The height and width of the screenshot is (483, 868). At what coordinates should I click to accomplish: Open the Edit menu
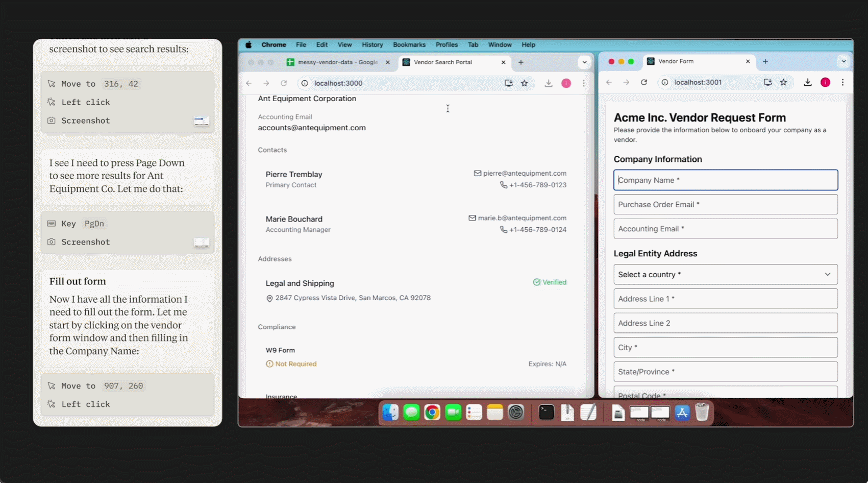(322, 45)
